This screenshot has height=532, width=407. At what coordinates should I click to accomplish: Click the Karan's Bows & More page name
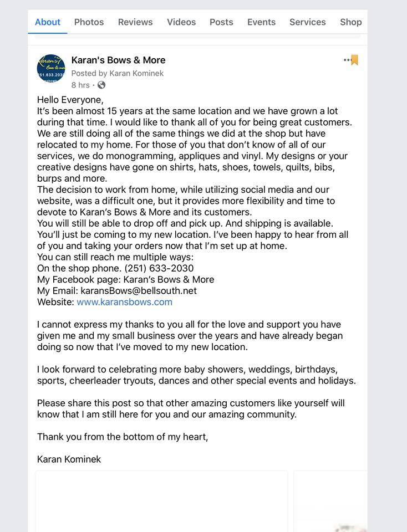pos(118,60)
